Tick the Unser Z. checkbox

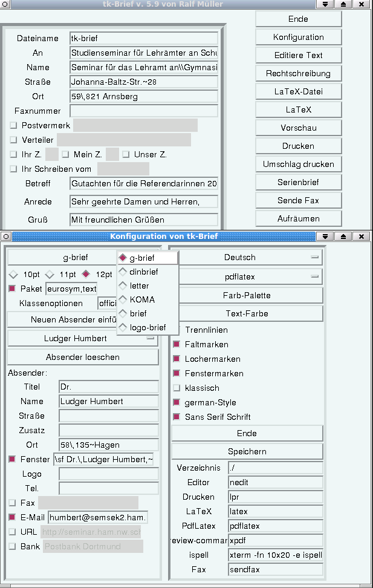[x=126, y=154]
